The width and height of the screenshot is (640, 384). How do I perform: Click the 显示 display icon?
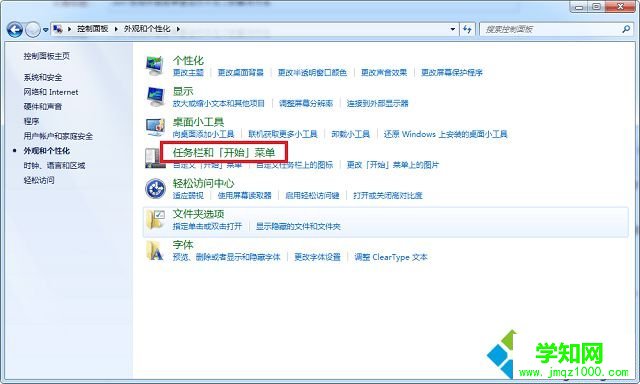click(x=155, y=97)
